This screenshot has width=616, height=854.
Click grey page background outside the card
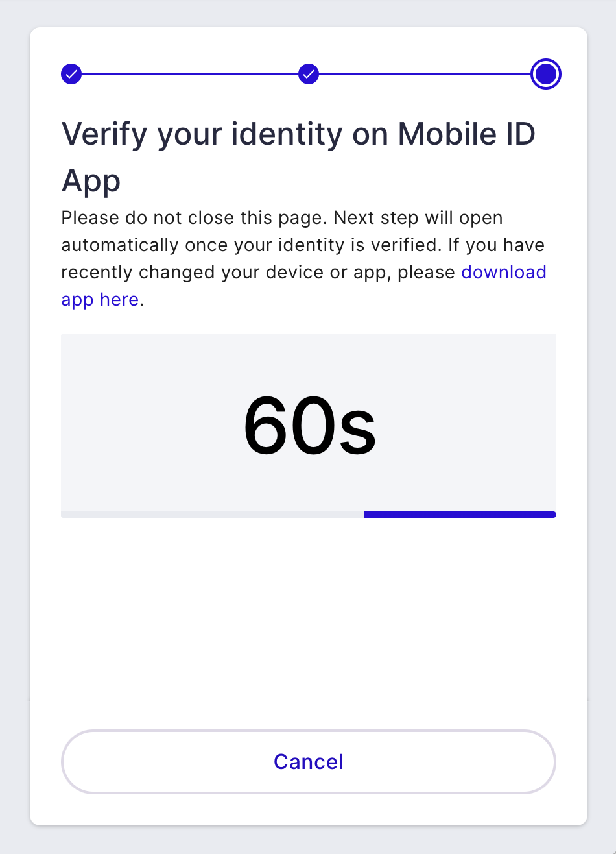point(14,422)
